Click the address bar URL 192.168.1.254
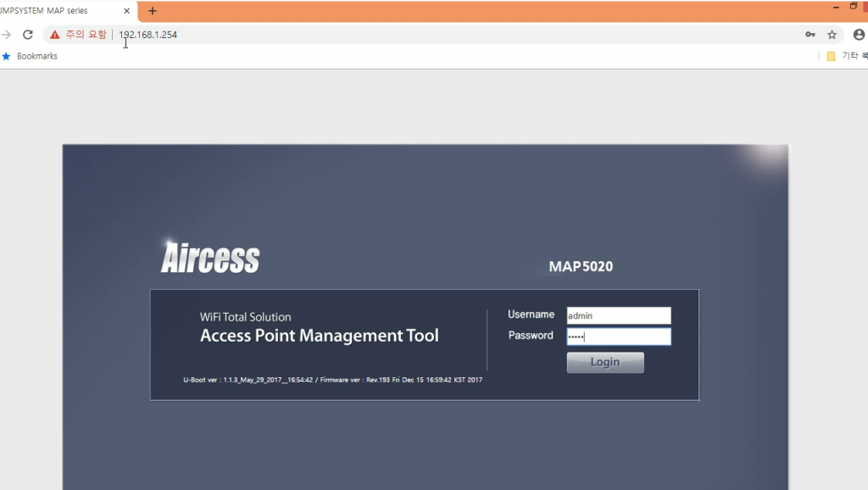The width and height of the screenshot is (868, 490). tap(147, 34)
